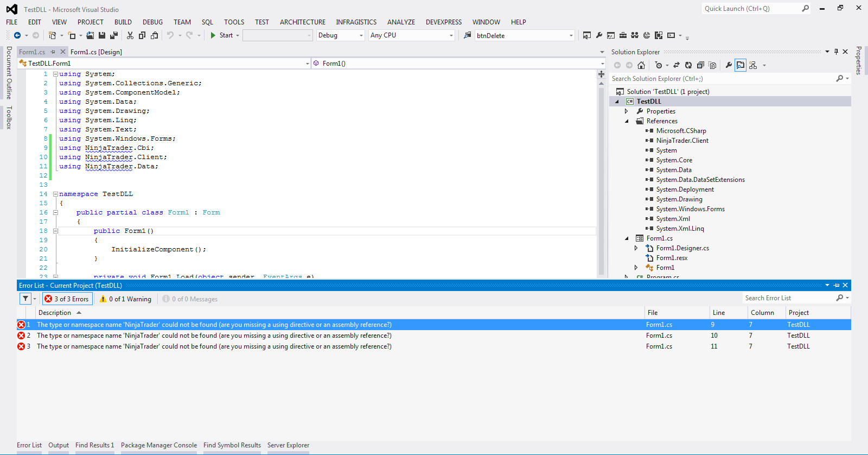
Task: Open the DEVEXPRESS menu
Action: tap(444, 22)
